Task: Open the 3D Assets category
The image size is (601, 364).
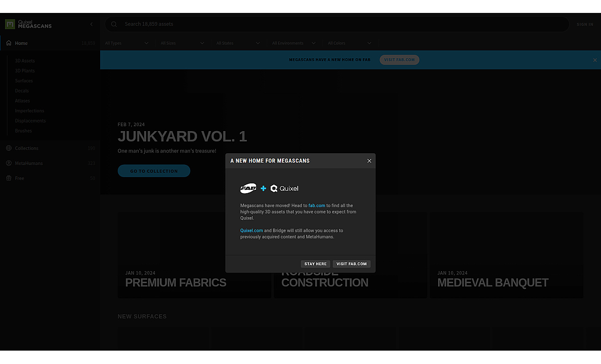Action: tap(25, 61)
